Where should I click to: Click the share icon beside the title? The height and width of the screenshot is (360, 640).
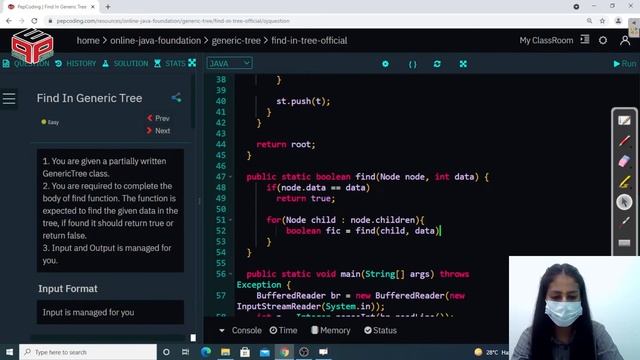[x=176, y=98]
